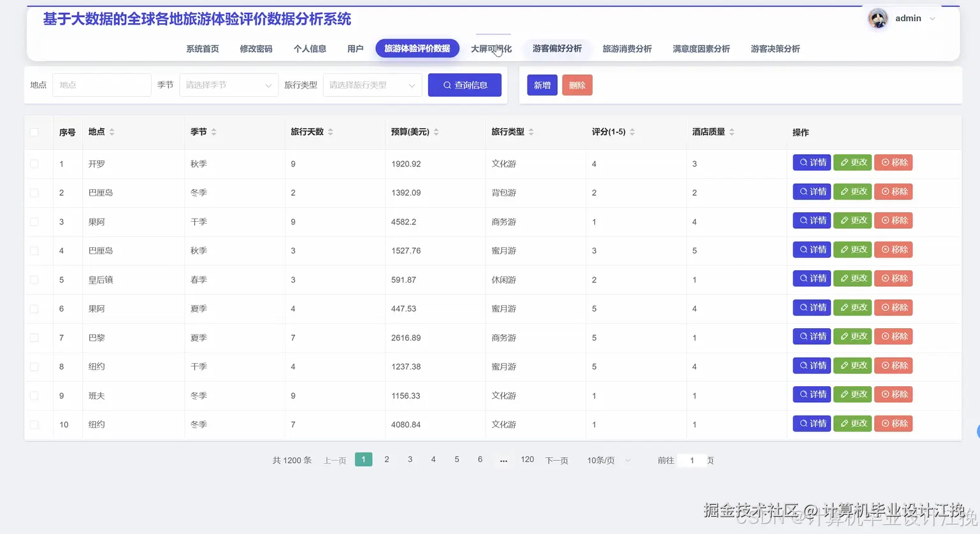This screenshot has height=534, width=980.
Task: Check the select-all checkbox in table header
Action: pos(34,132)
